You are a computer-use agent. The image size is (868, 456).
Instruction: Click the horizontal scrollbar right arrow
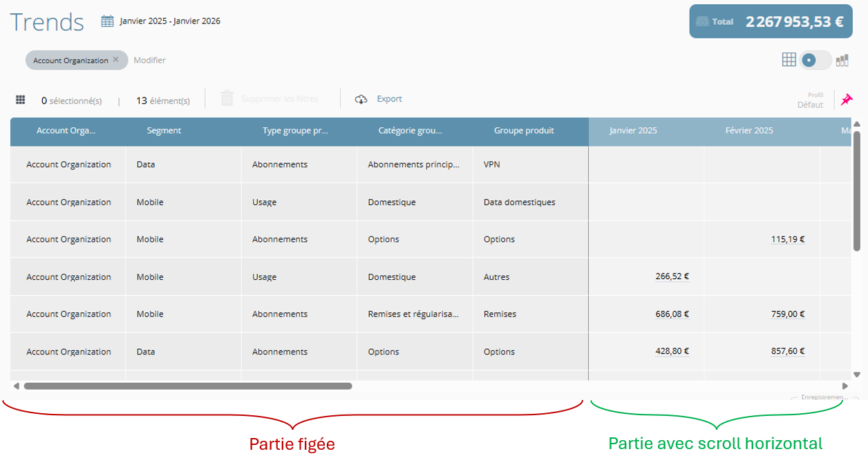tap(845, 386)
